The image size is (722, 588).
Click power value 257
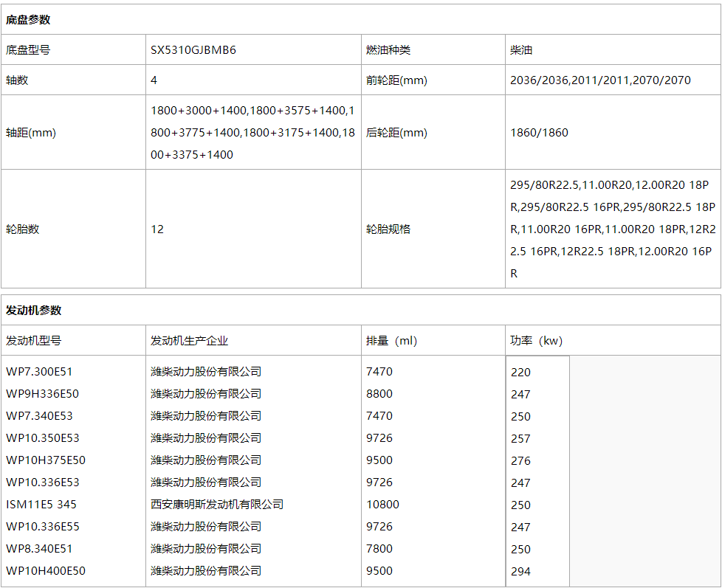click(x=520, y=438)
